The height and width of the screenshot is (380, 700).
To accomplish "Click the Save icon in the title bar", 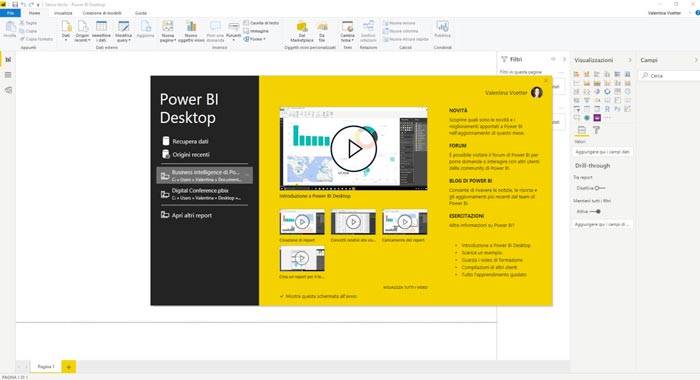I will coord(15,4).
